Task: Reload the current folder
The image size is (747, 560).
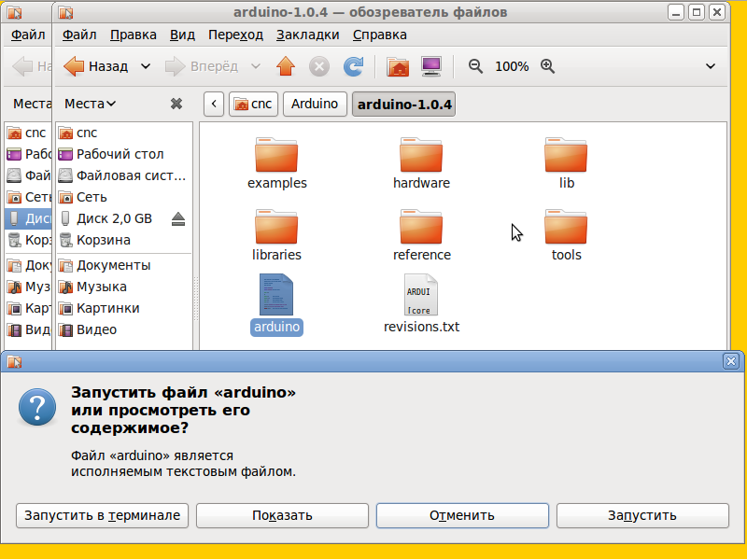Action: click(354, 66)
